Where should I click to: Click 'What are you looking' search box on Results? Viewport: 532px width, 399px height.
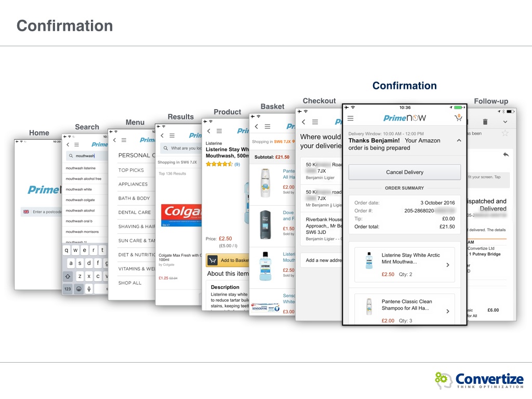pyautogui.click(x=181, y=148)
